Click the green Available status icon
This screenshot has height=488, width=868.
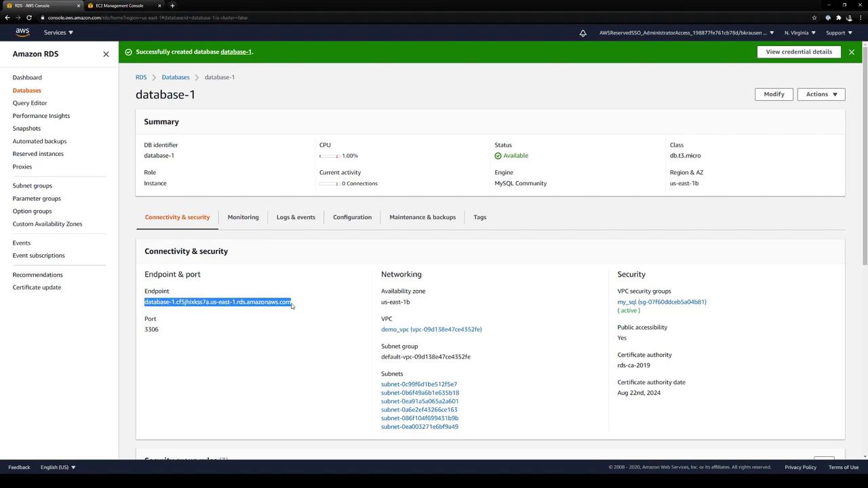click(498, 156)
